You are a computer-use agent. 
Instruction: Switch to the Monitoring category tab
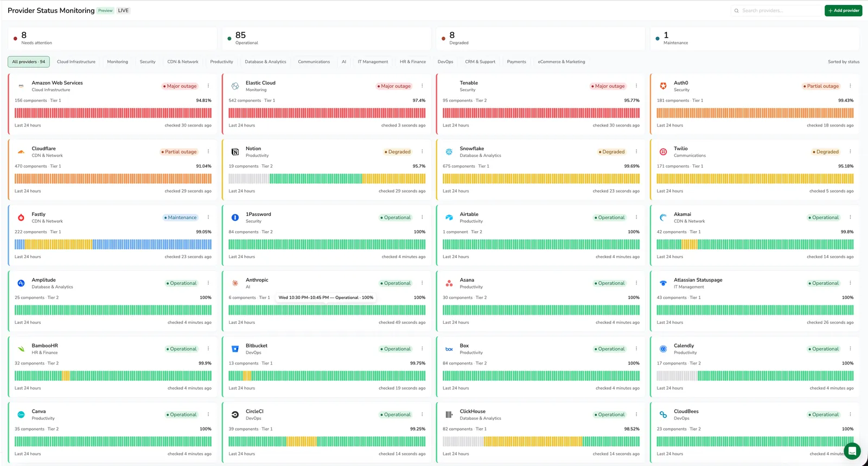(118, 62)
